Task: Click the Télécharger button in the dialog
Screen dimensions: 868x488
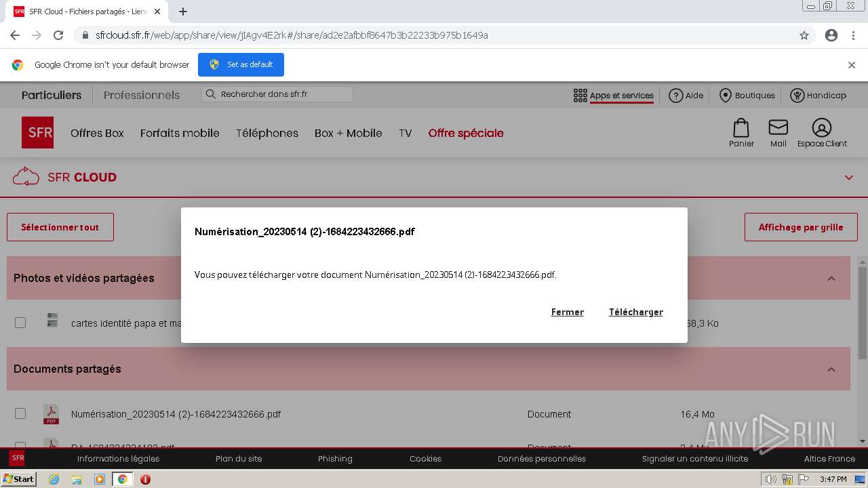Action: [635, 312]
